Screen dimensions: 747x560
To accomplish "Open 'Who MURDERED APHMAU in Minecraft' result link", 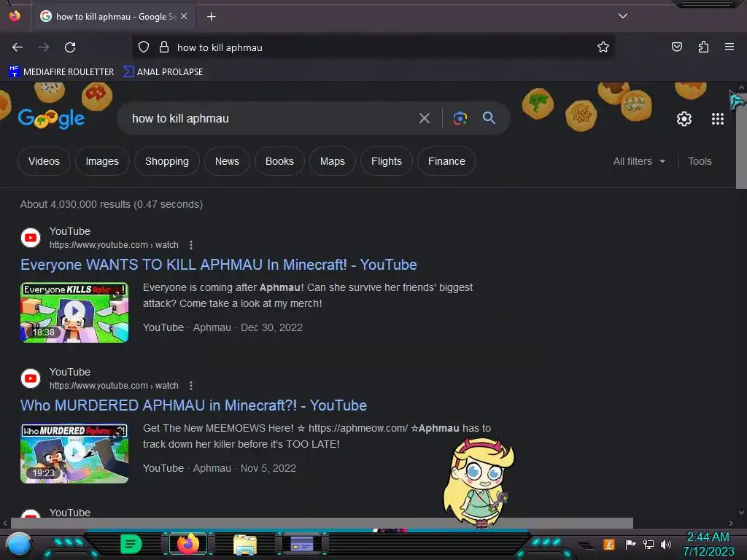I will (x=193, y=405).
